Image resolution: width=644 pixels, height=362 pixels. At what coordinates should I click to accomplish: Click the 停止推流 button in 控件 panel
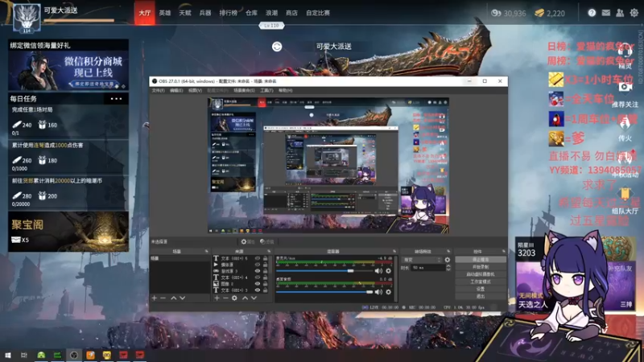point(481,260)
